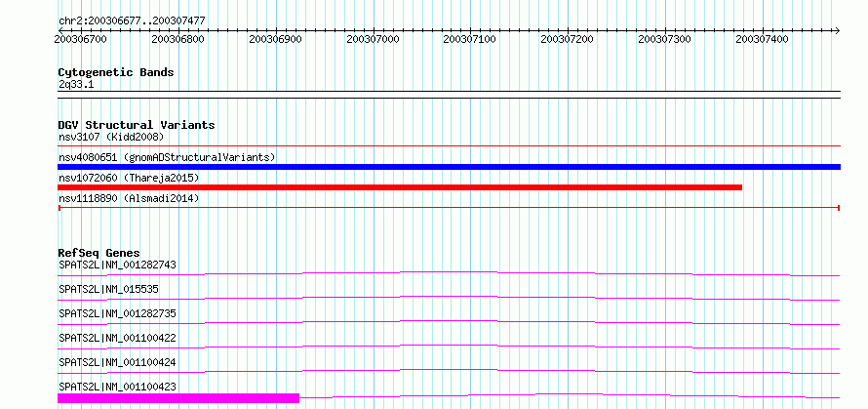Click the NM_001282743 magenta intron line
Screen dimensions: 868x409
pyautogui.click(x=449, y=273)
